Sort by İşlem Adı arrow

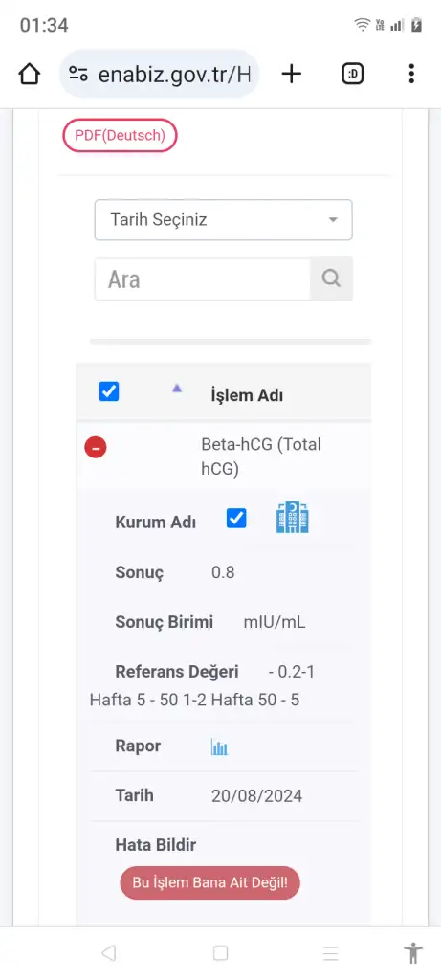(x=177, y=389)
